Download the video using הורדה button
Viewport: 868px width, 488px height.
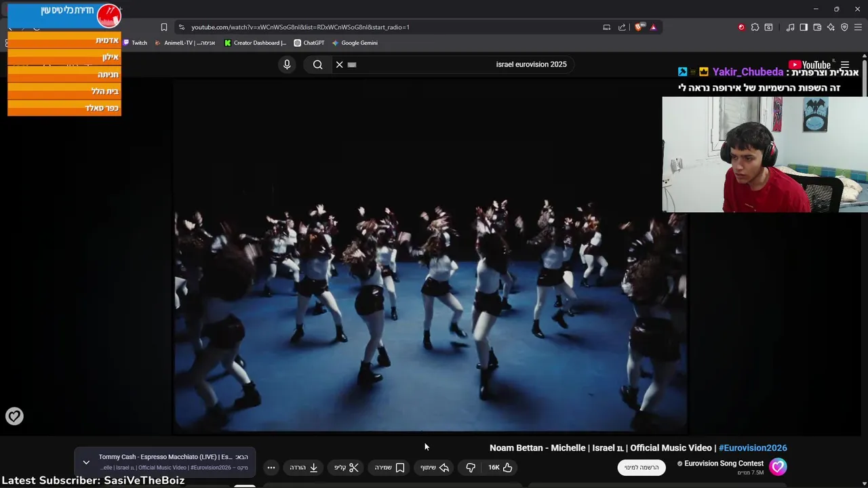coord(304,468)
